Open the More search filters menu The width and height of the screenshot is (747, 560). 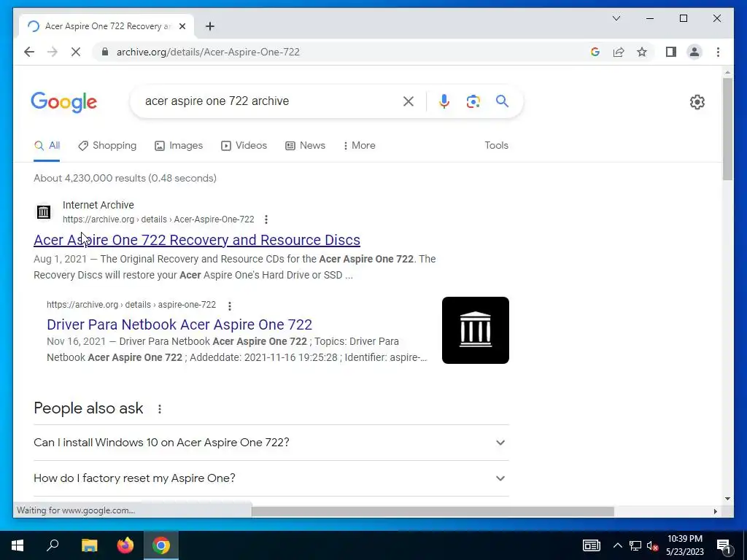tap(359, 146)
